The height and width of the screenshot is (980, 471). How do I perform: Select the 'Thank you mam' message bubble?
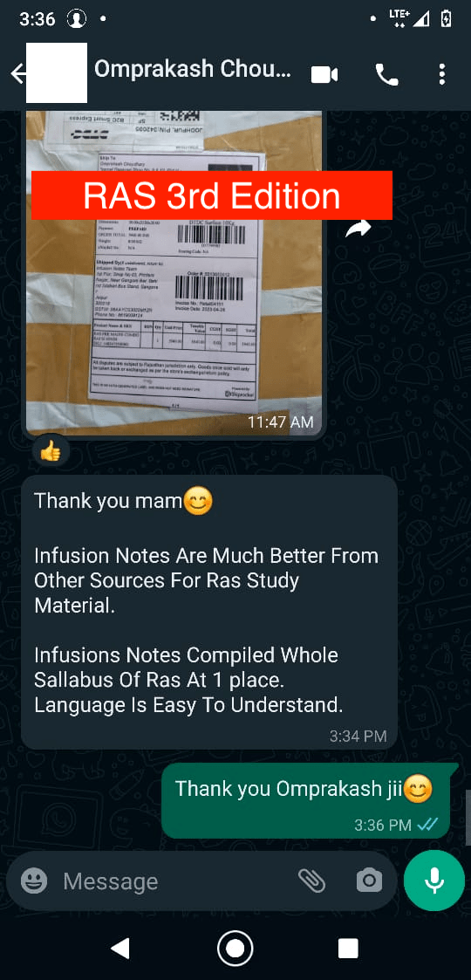pyautogui.click(x=209, y=613)
